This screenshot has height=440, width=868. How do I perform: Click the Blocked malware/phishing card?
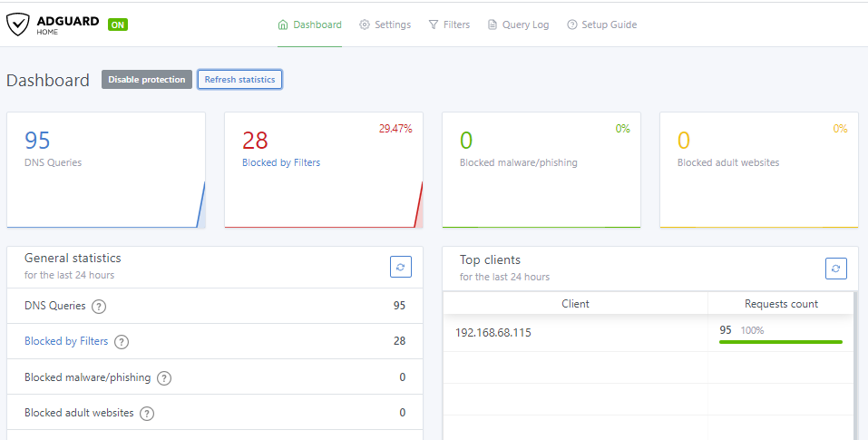[541, 170]
